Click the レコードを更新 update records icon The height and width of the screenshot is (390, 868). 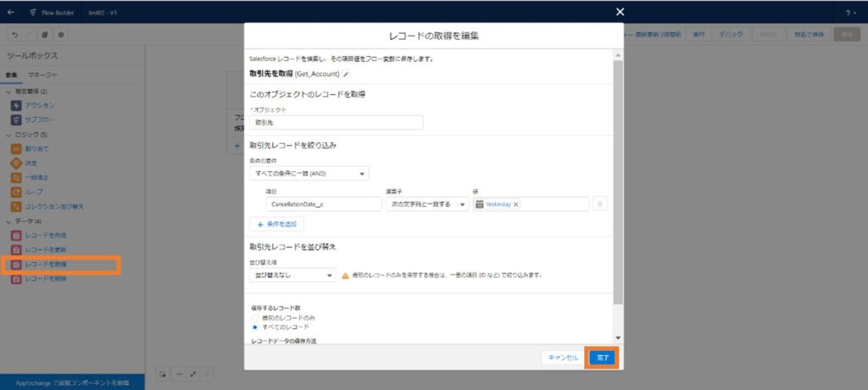click(x=16, y=250)
